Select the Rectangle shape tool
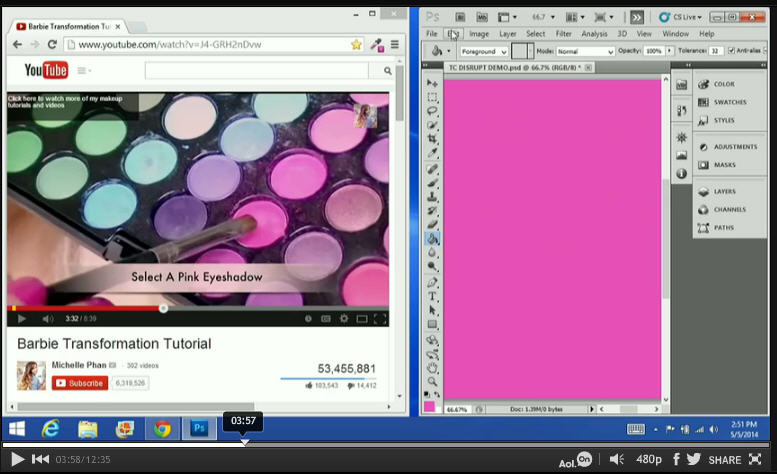The image size is (777, 474). [432, 324]
